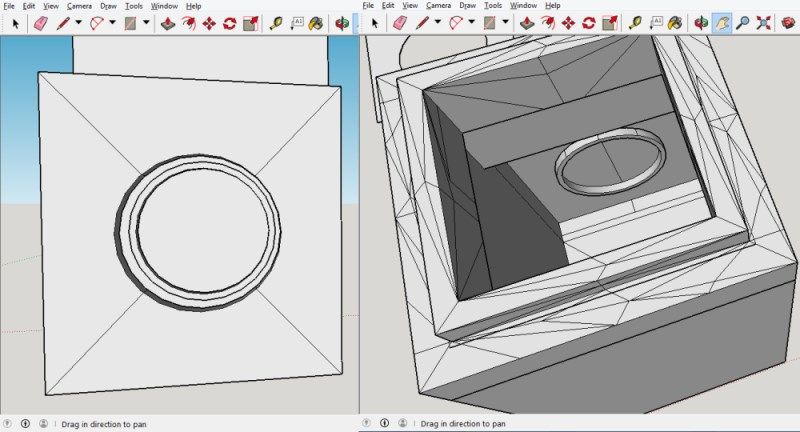
Task: Choose the Pencil line tool in right window
Action: tap(422, 23)
